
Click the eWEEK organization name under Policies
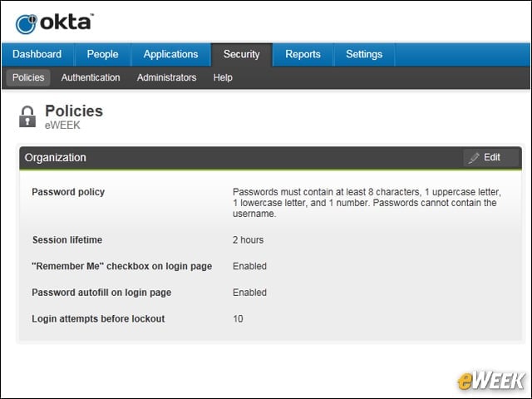(x=62, y=126)
